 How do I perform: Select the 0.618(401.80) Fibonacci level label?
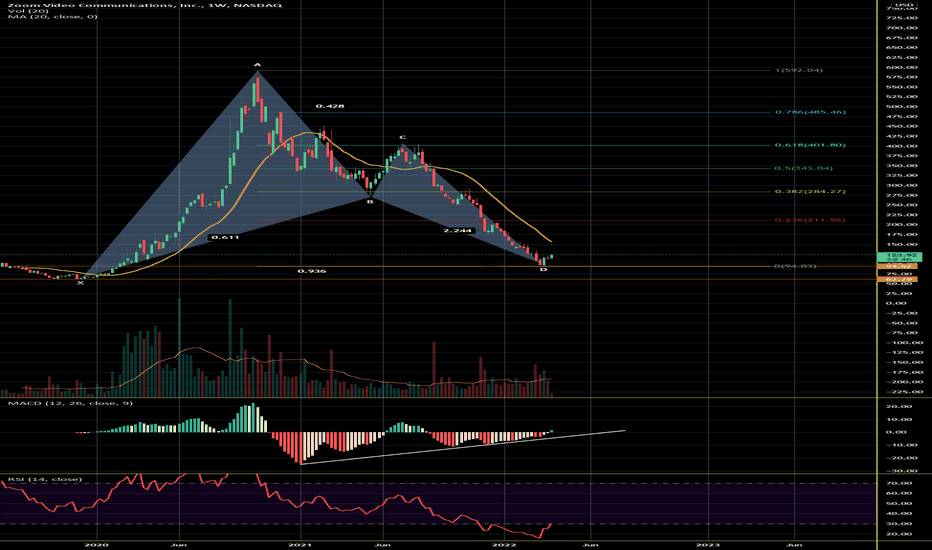point(810,145)
